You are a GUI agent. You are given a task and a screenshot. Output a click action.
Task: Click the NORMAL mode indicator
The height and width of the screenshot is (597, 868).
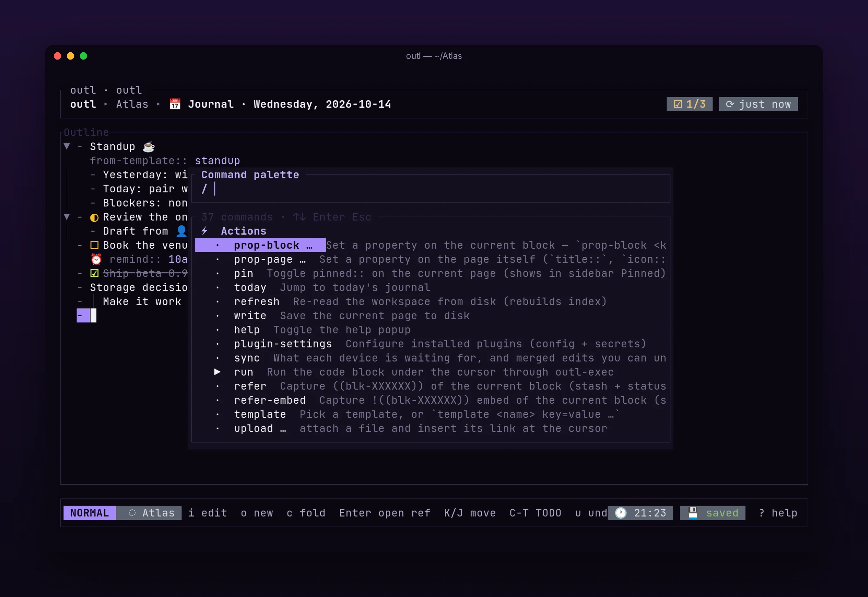(x=90, y=513)
